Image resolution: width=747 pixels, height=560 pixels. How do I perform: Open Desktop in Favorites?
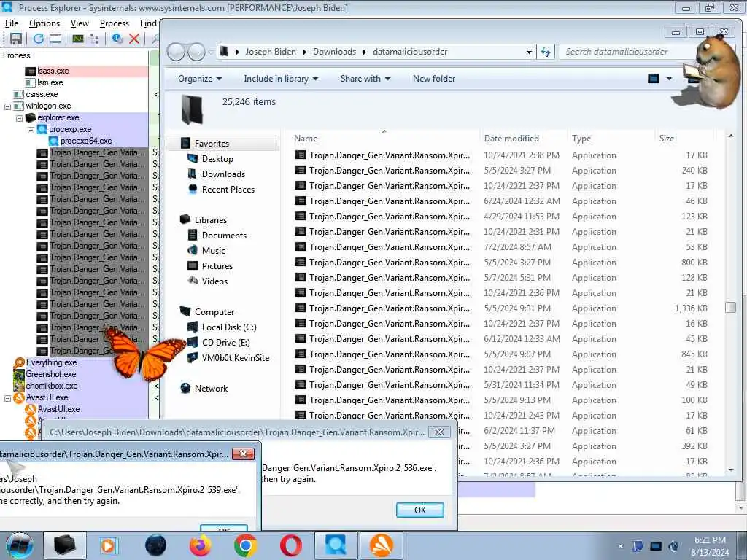(217, 159)
